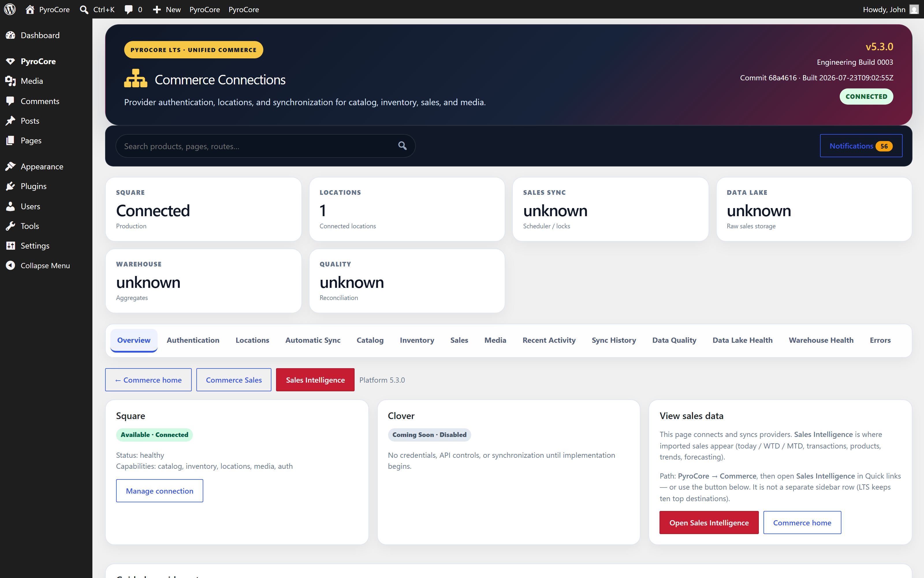This screenshot has height=578, width=924.
Task: Click the New plus icon in admin bar
Action: [x=157, y=9]
